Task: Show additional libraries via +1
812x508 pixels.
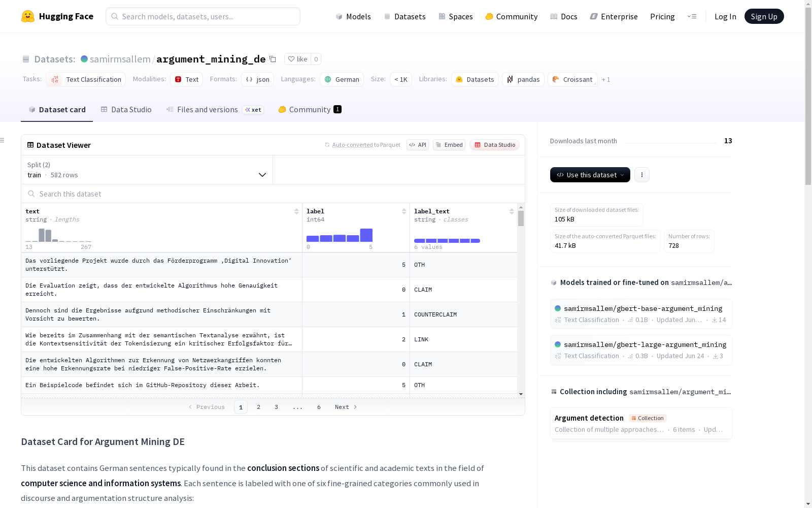Action: tap(606, 79)
